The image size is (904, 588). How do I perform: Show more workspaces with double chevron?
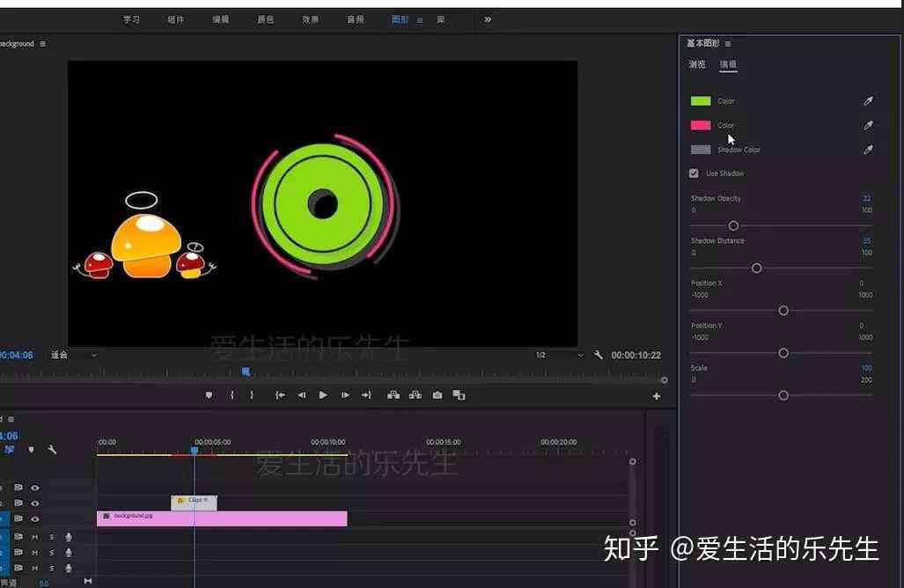click(488, 19)
